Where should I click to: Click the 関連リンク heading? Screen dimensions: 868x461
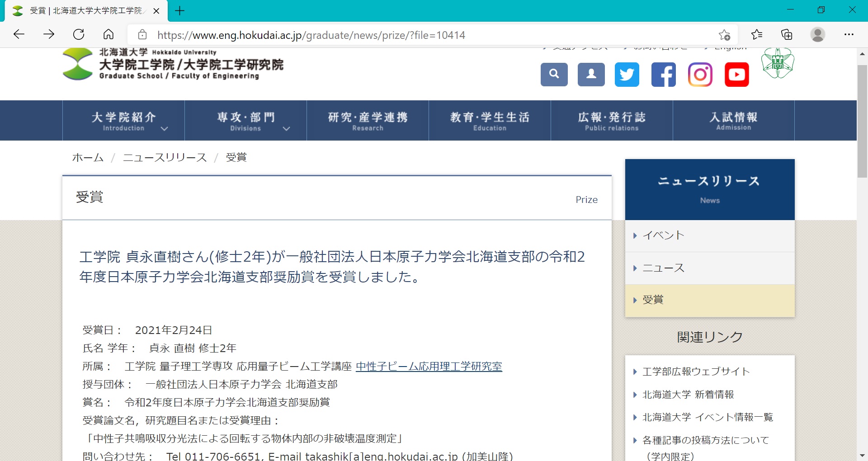710,337
